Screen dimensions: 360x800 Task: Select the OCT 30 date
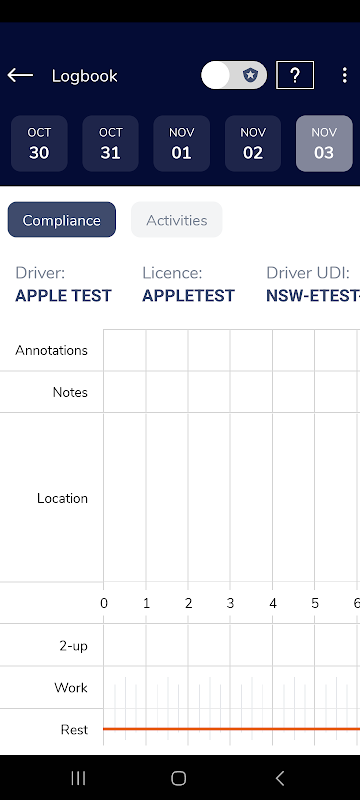pyautogui.click(x=39, y=143)
